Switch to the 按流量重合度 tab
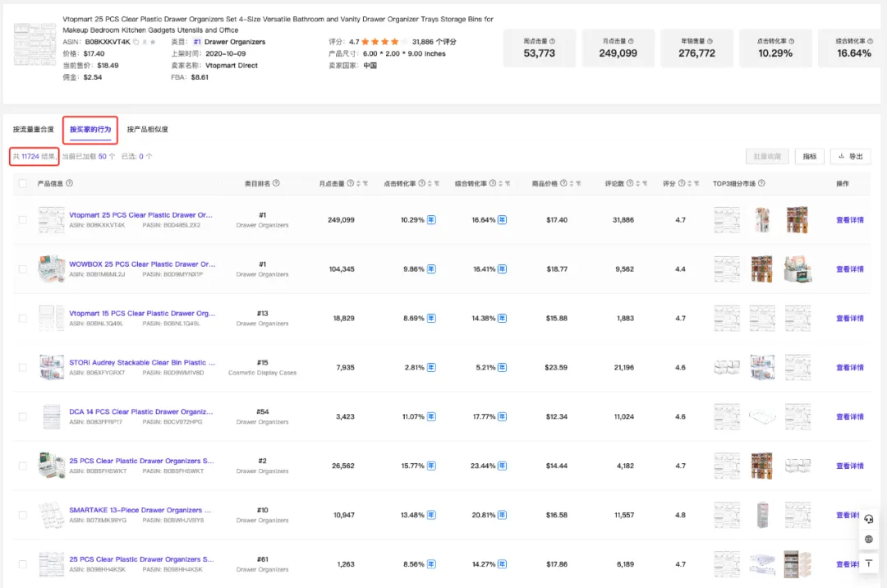Screen dimensions: 887x588 pyautogui.click(x=34, y=130)
